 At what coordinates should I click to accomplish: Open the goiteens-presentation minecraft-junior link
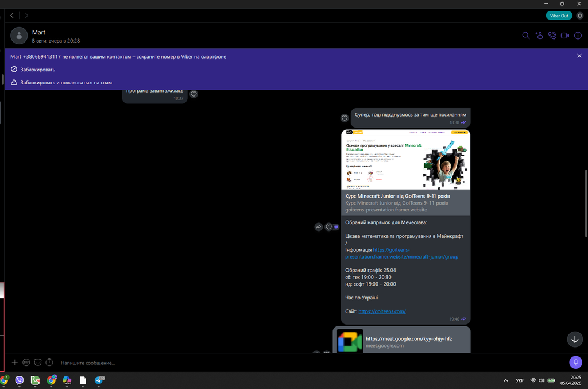401,253
